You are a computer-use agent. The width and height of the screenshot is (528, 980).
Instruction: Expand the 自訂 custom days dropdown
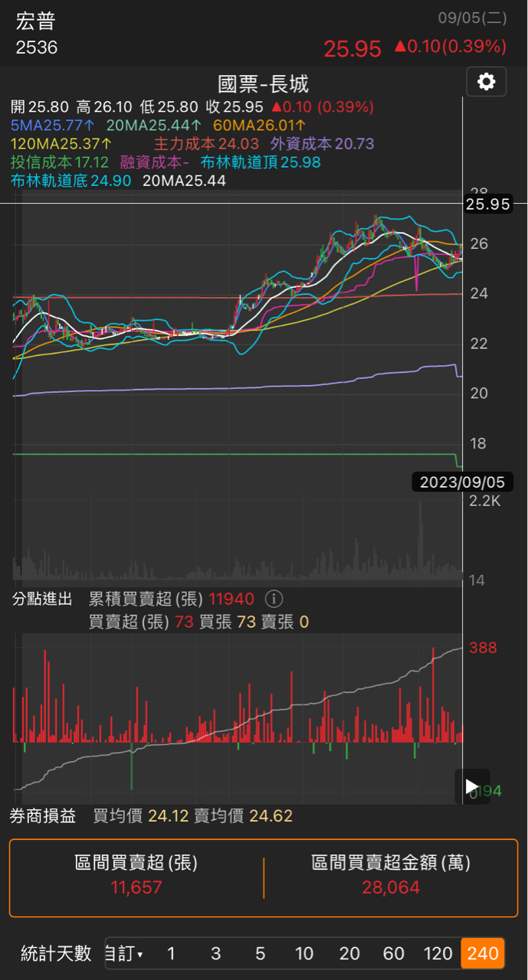(124, 954)
